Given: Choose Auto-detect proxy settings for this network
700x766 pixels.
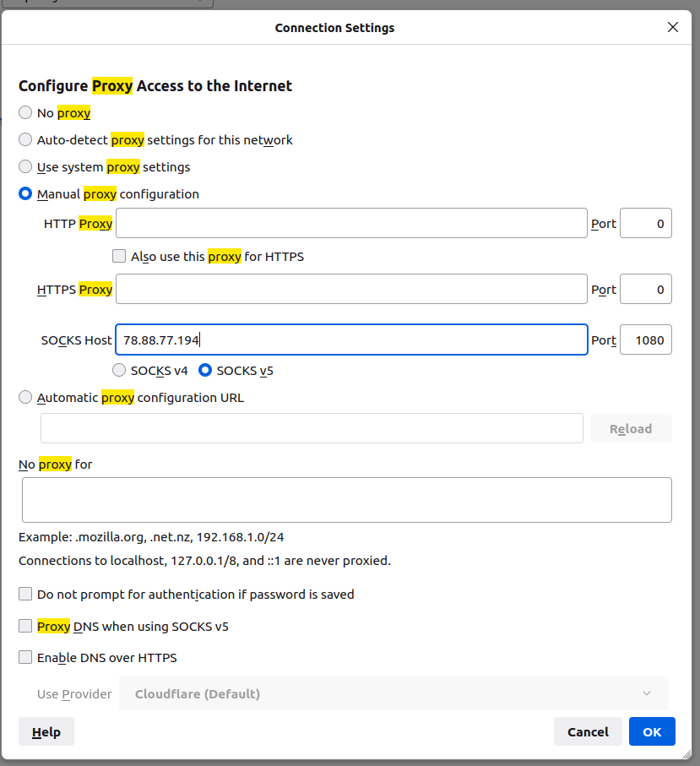Looking at the screenshot, I should click(x=26, y=140).
